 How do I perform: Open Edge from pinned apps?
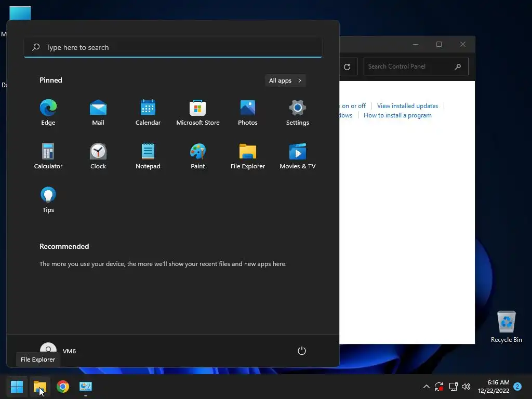coord(48,113)
